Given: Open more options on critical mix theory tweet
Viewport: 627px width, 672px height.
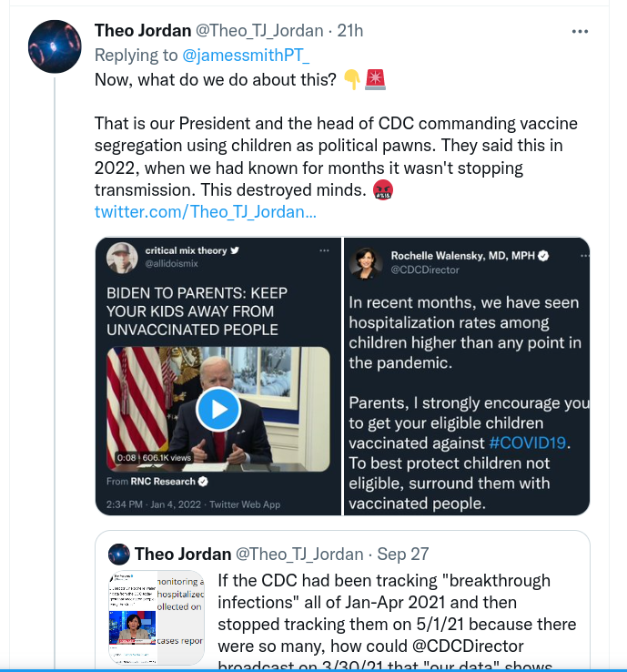Looking at the screenshot, I should (x=324, y=251).
